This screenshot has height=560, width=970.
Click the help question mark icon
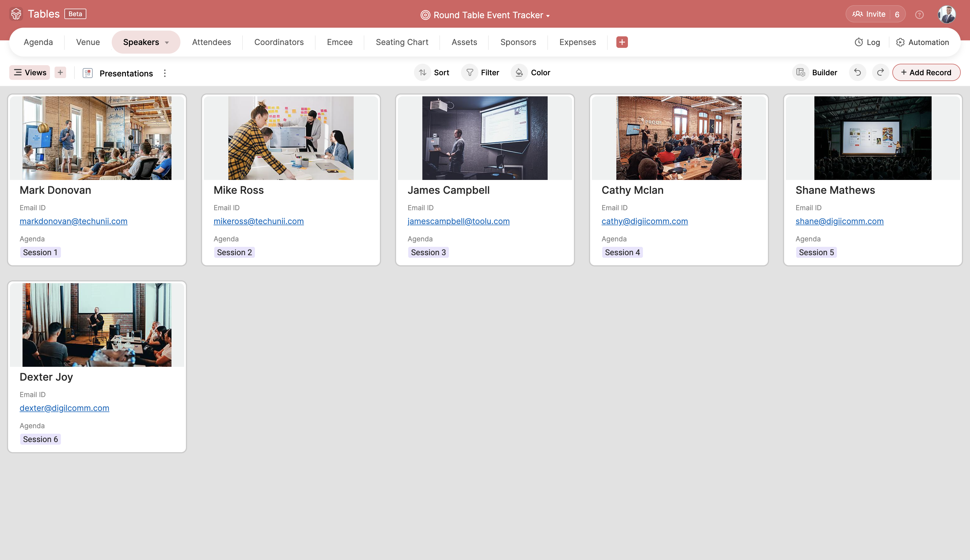coord(919,15)
